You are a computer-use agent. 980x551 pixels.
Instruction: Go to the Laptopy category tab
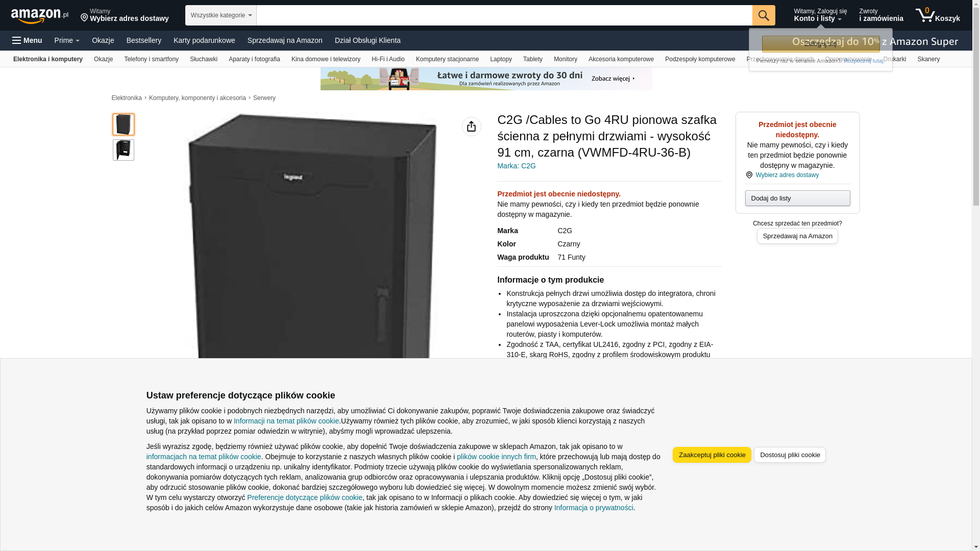pos(501,59)
